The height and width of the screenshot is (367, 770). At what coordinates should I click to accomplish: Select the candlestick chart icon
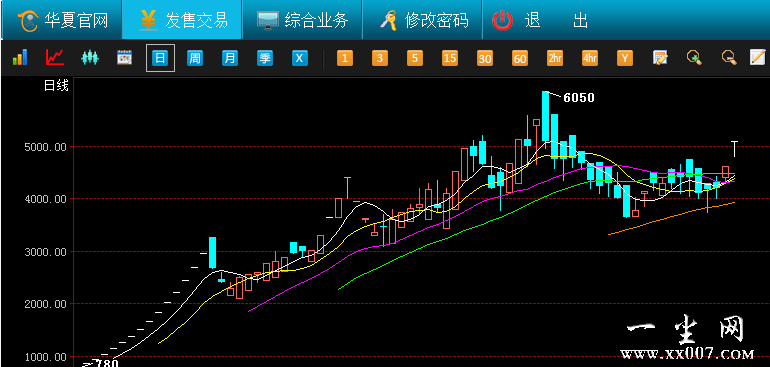(90, 58)
